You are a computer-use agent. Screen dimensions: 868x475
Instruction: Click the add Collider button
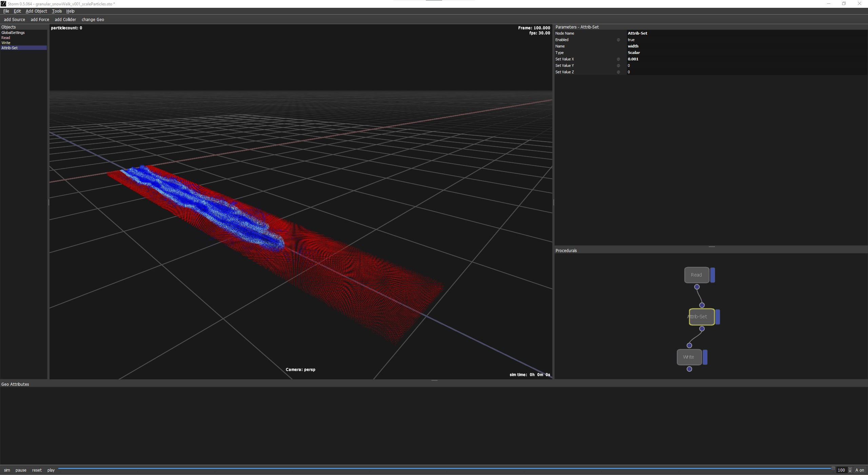pyautogui.click(x=65, y=20)
